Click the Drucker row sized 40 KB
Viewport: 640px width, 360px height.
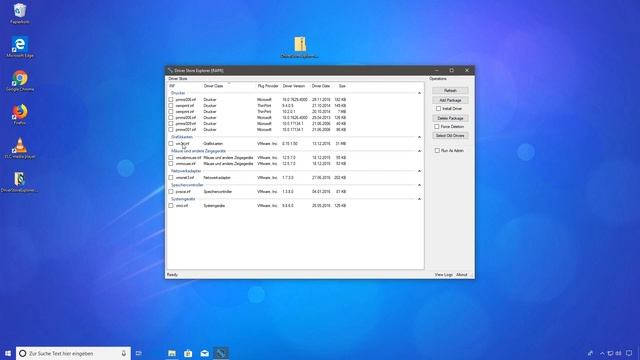pos(258,123)
